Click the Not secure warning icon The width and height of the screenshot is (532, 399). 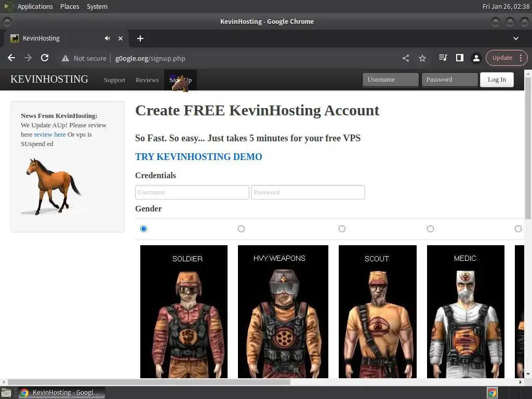click(65, 58)
